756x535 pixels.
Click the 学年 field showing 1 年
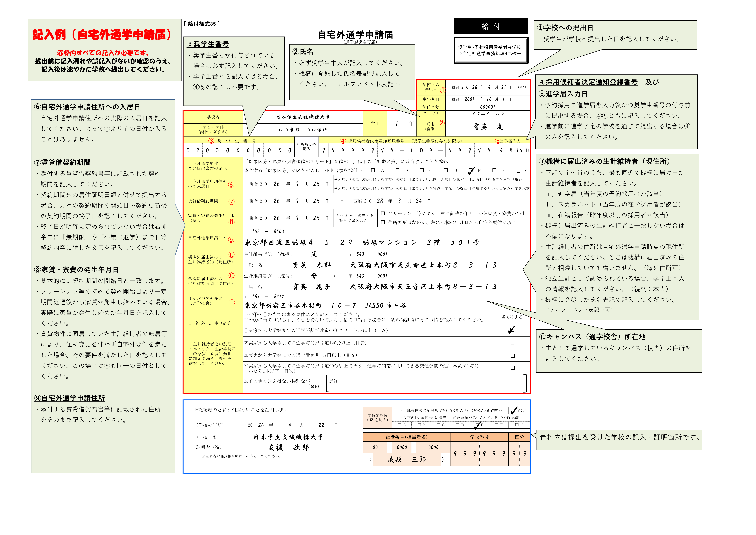(x=402, y=124)
